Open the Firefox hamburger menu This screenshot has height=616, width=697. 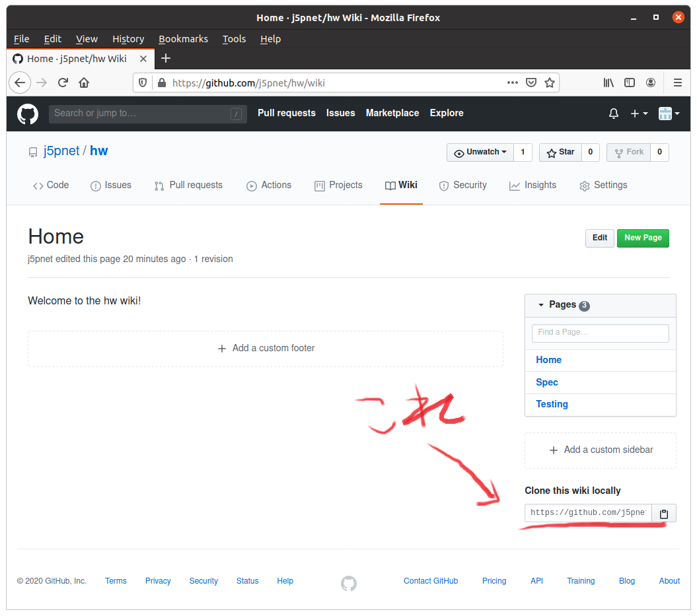coord(678,83)
